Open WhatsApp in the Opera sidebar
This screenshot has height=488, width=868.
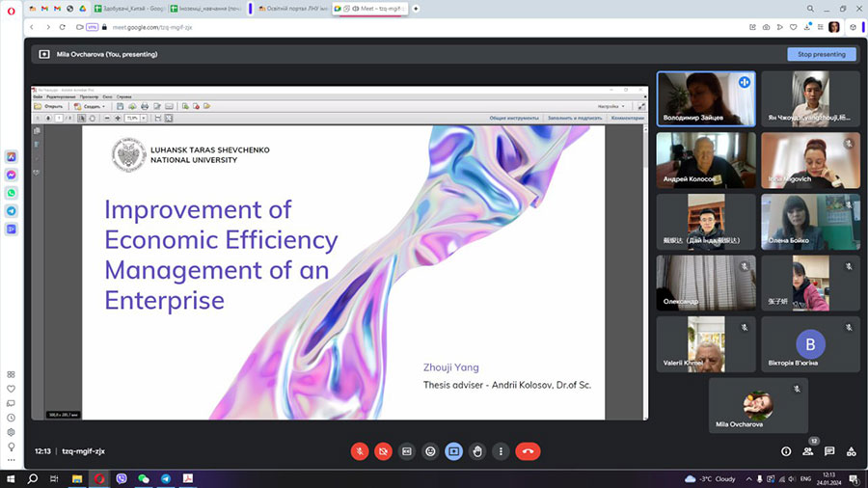click(11, 192)
